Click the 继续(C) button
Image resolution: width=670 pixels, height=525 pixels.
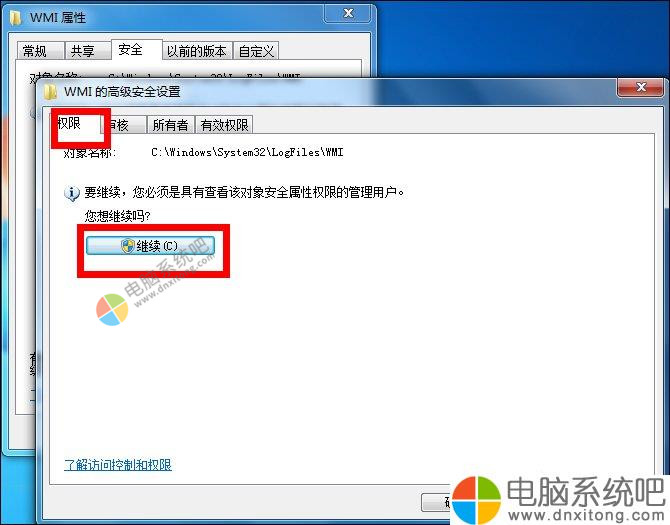click(150, 246)
